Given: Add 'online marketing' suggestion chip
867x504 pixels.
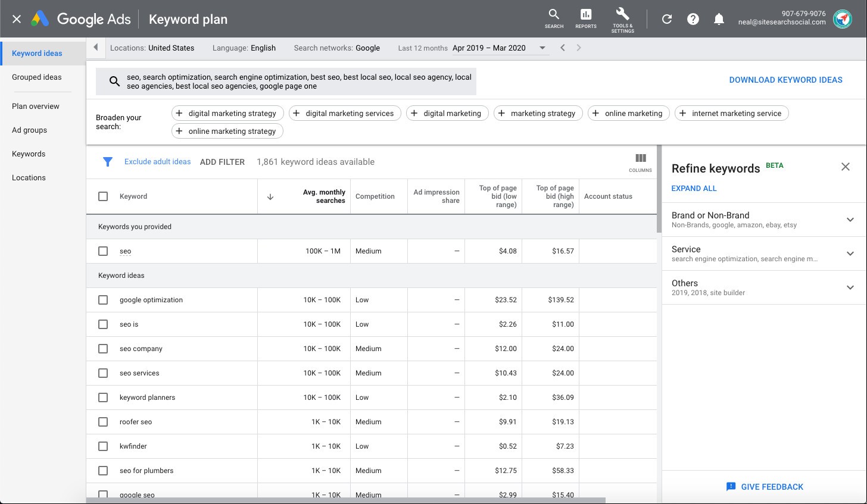Looking at the screenshot, I should click(x=629, y=113).
